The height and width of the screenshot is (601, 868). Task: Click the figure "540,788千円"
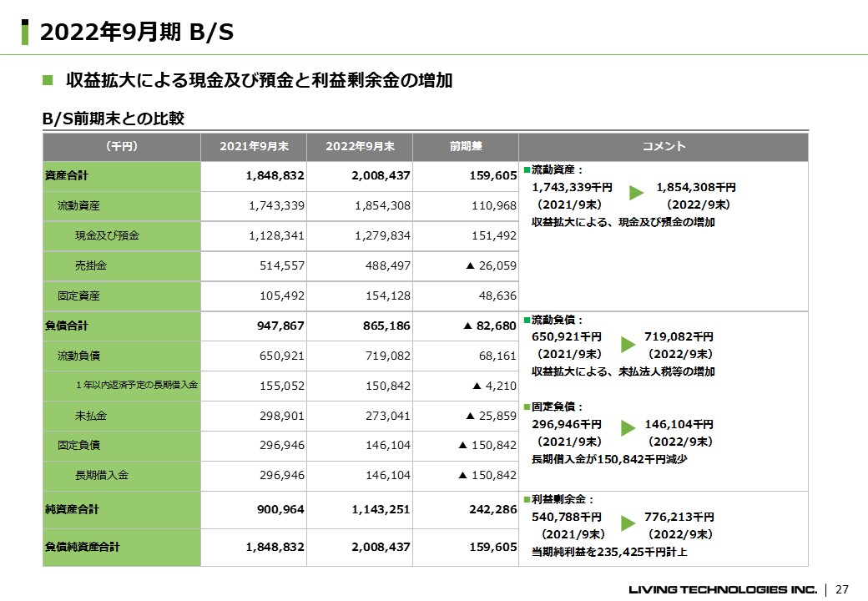pos(567,518)
